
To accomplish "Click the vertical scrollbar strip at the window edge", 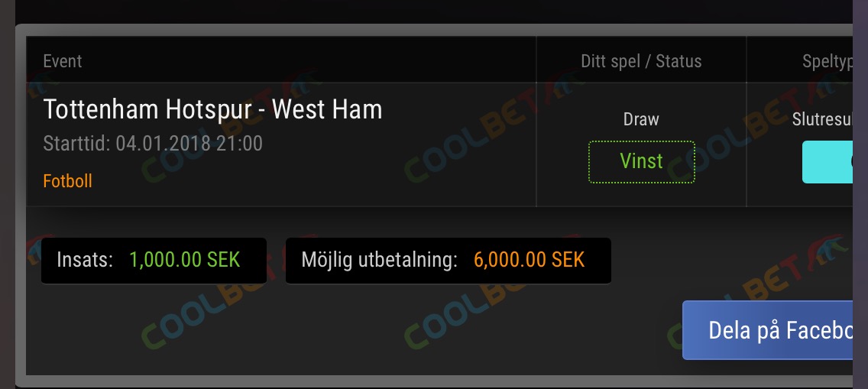I will click(860, 194).
